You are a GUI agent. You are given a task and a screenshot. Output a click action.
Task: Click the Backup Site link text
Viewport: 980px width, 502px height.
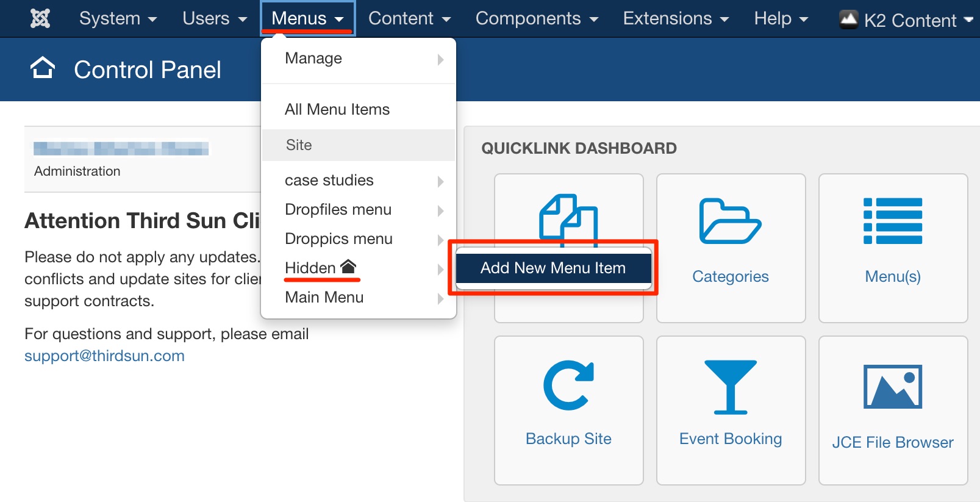[x=568, y=439]
